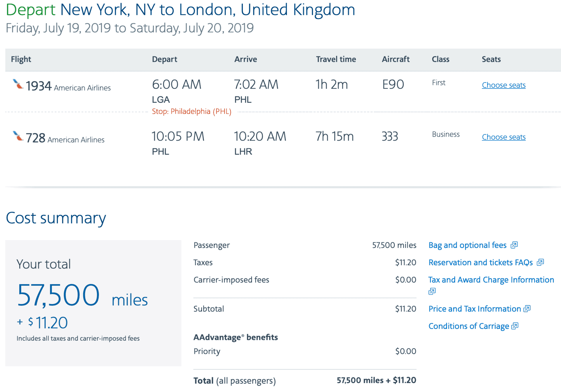
Task: Click the Seats column header
Action: pyautogui.click(x=491, y=59)
